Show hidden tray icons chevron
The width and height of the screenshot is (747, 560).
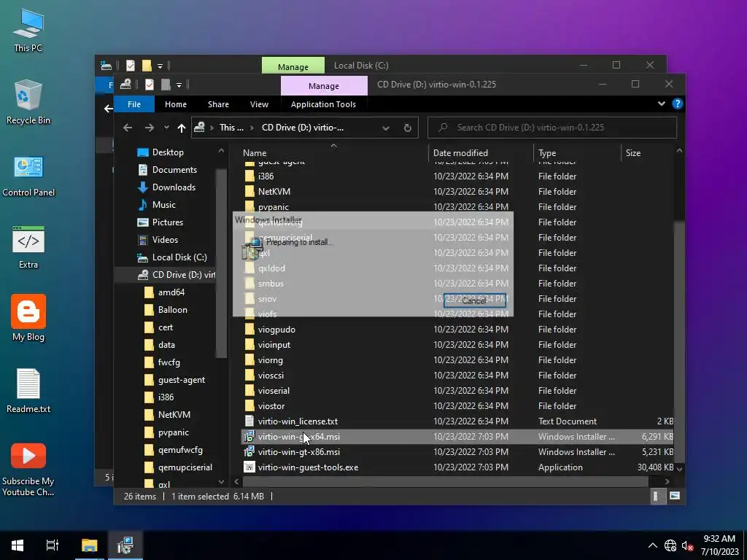click(653, 545)
